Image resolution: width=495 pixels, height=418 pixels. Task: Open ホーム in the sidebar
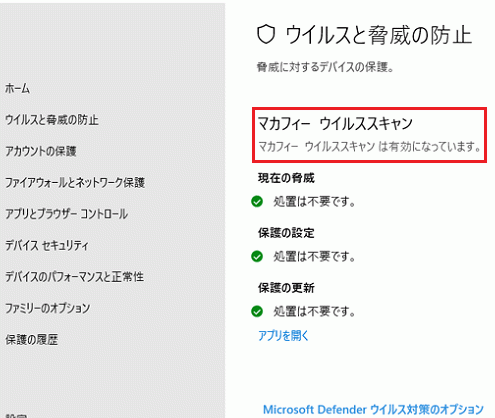17,89
